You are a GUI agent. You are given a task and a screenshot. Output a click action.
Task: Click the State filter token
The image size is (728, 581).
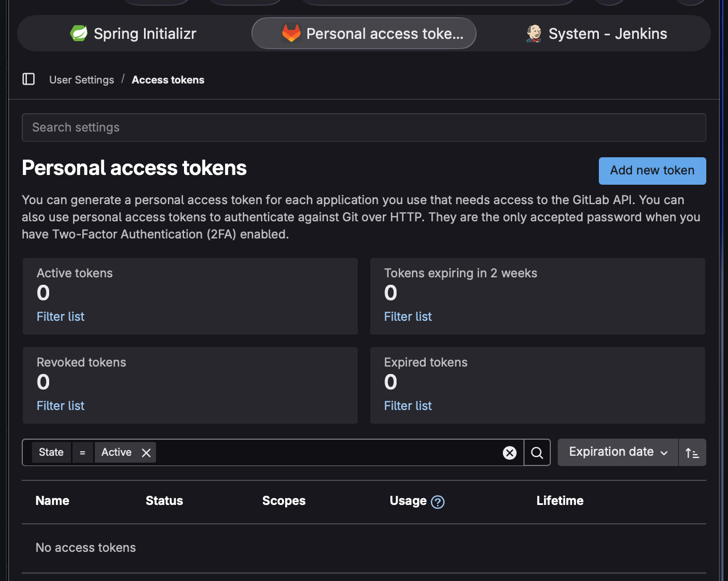point(51,452)
